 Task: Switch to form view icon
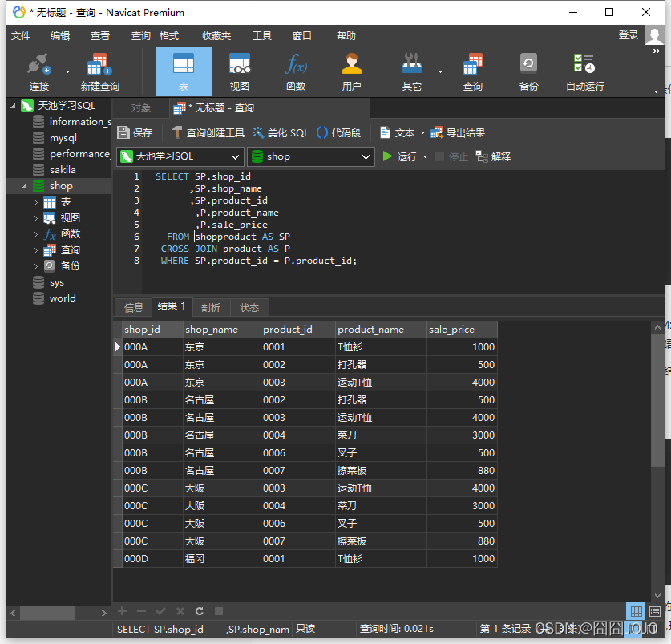[x=655, y=611]
